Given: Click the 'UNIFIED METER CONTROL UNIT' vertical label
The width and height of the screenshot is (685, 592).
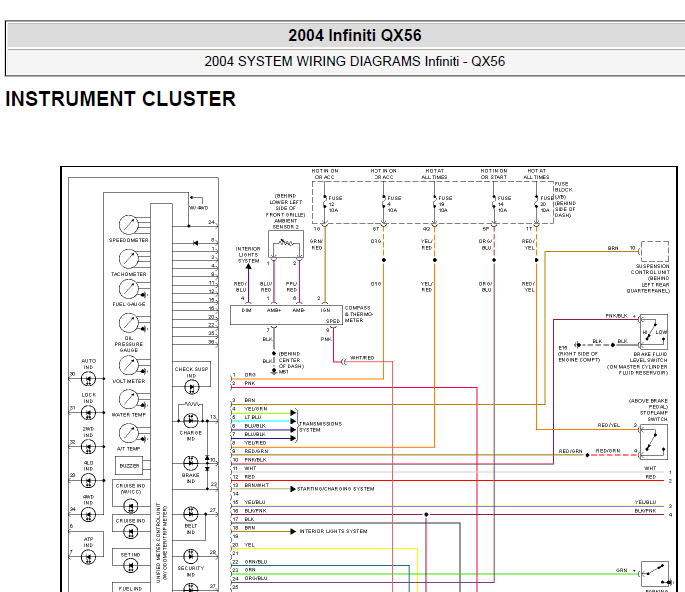Looking at the screenshot, I should (158, 542).
